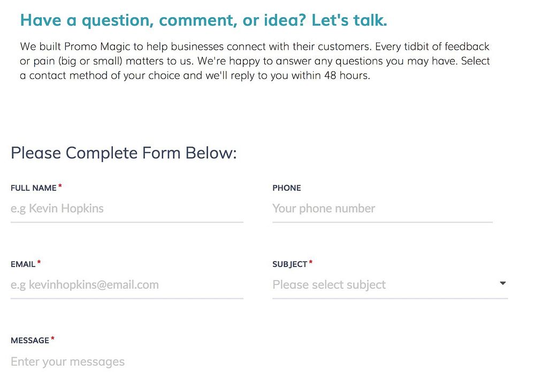Click the SUBJECT field label

(289, 264)
